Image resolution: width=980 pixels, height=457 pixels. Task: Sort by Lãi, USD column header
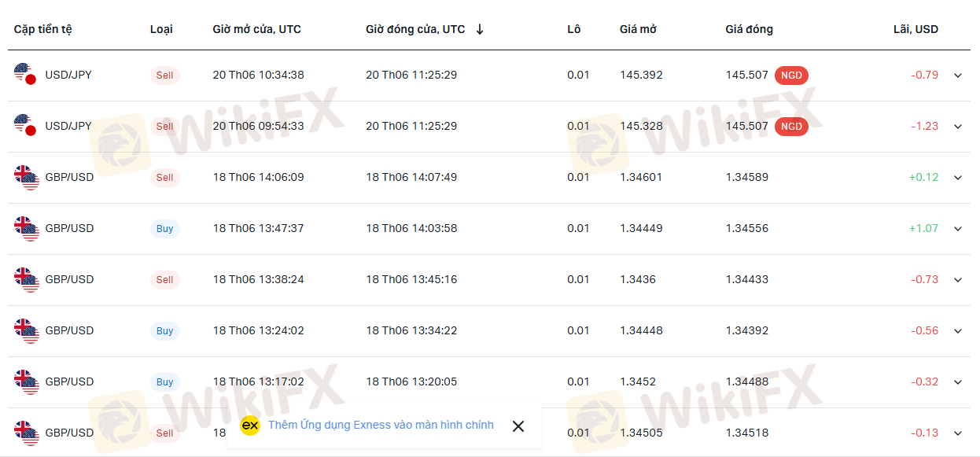point(916,29)
